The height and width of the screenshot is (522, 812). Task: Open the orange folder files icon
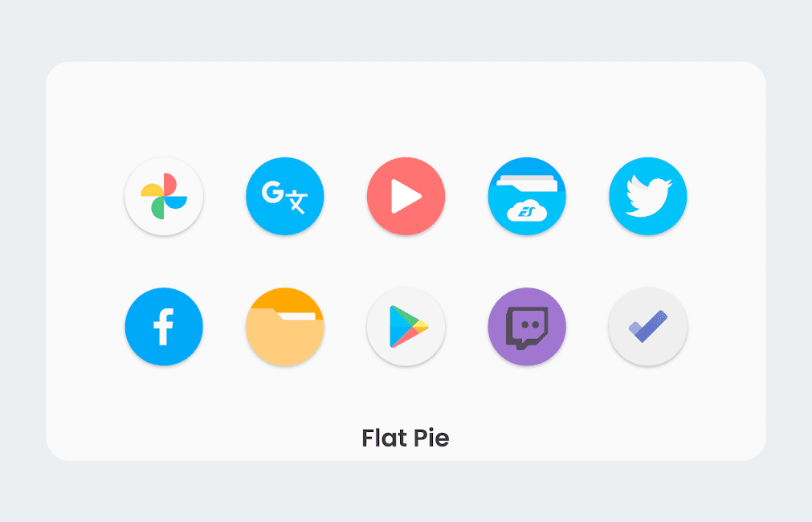click(x=285, y=327)
